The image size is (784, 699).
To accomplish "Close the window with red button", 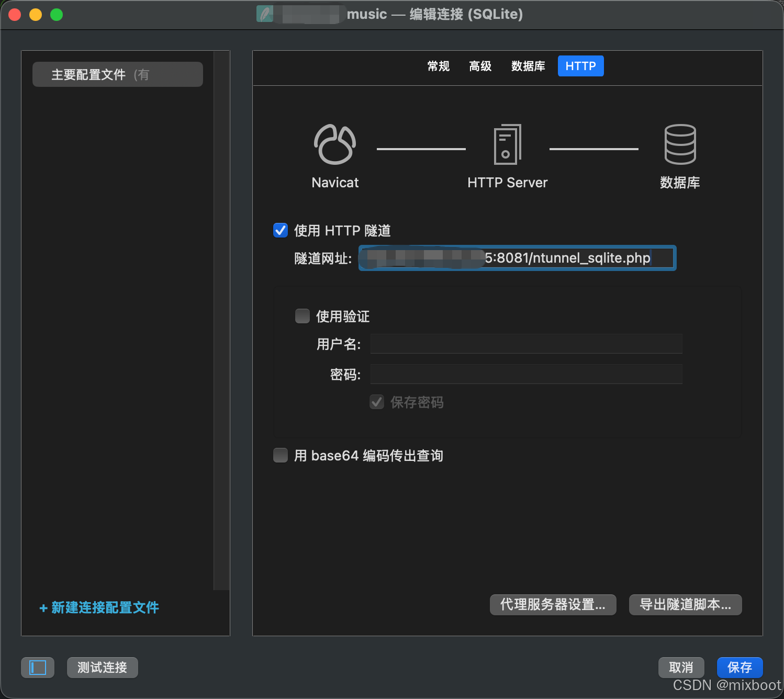I will click(x=15, y=15).
